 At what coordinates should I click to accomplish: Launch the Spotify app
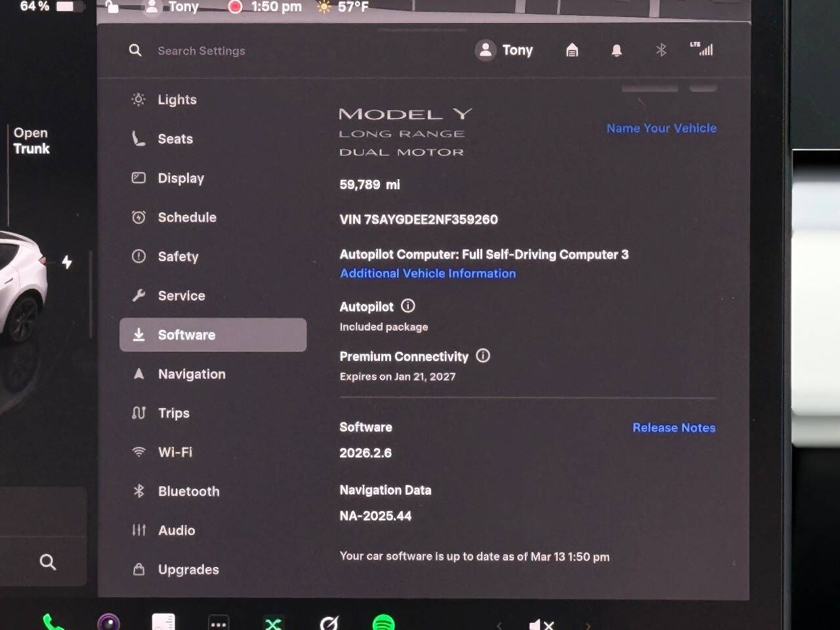pos(383,622)
